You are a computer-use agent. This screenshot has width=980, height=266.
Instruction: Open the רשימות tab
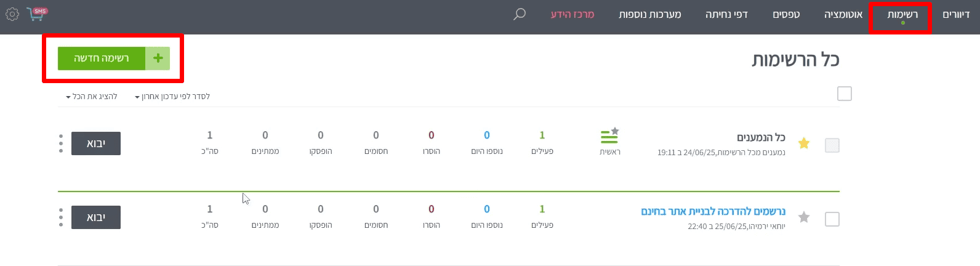902,15
